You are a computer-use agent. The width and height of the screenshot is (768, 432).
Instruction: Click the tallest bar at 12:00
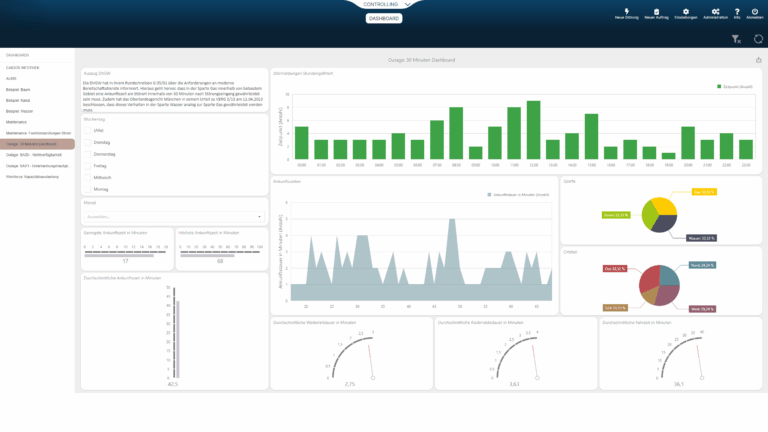pyautogui.click(x=533, y=130)
